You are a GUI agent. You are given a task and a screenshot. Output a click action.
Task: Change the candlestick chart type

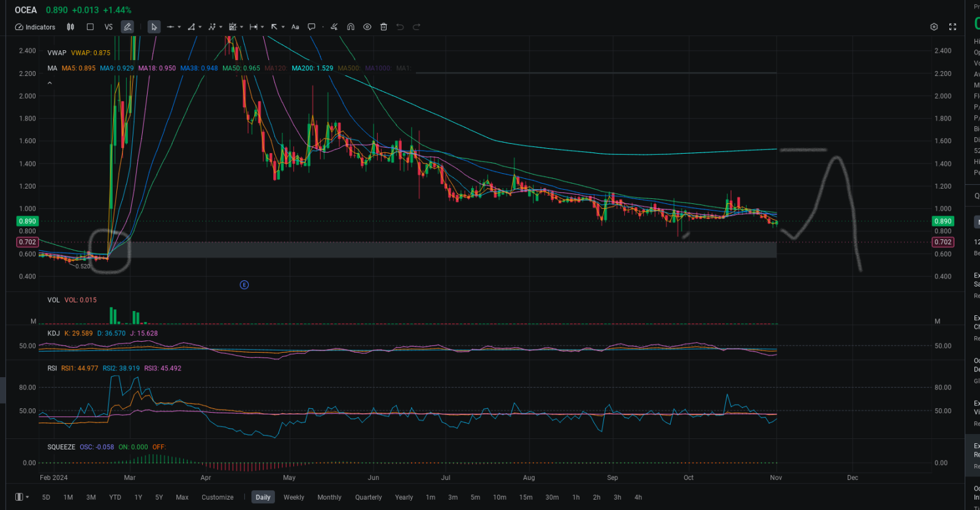pos(70,27)
